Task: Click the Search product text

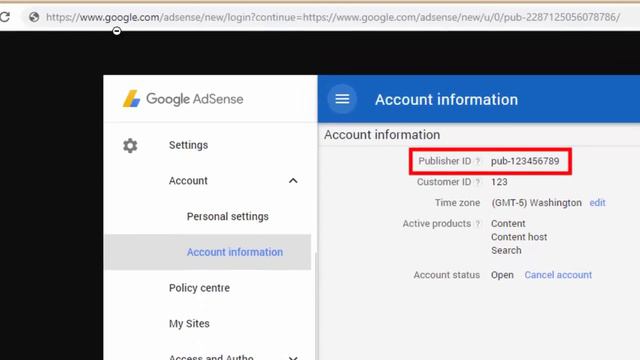Action: (x=506, y=250)
